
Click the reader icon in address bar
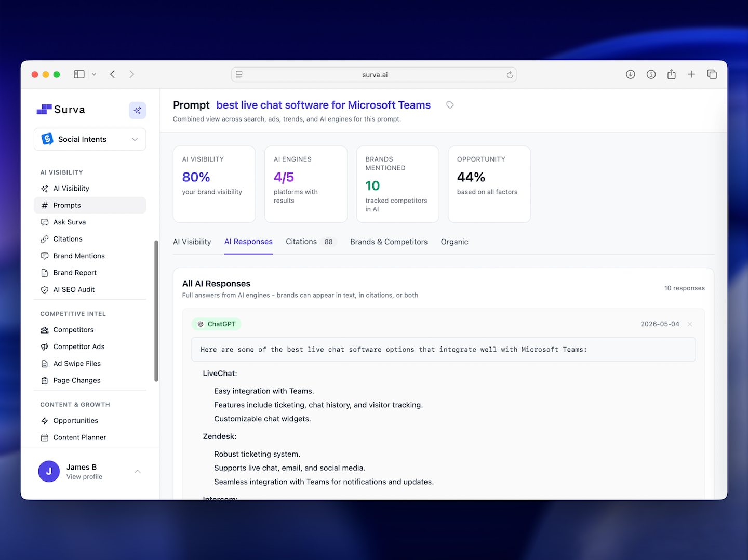tap(239, 75)
